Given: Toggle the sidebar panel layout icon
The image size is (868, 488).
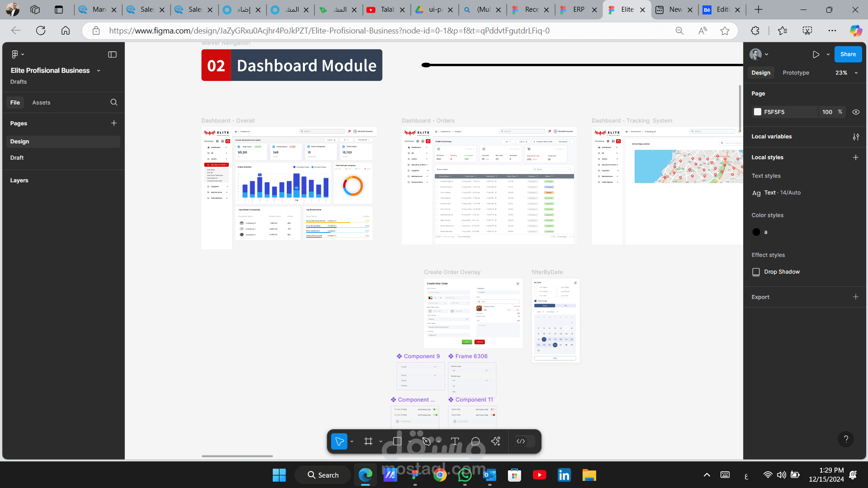Looking at the screenshot, I should click(112, 54).
